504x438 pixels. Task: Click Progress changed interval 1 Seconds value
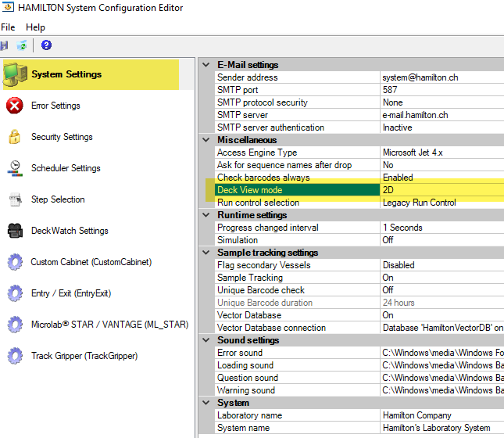(x=402, y=228)
